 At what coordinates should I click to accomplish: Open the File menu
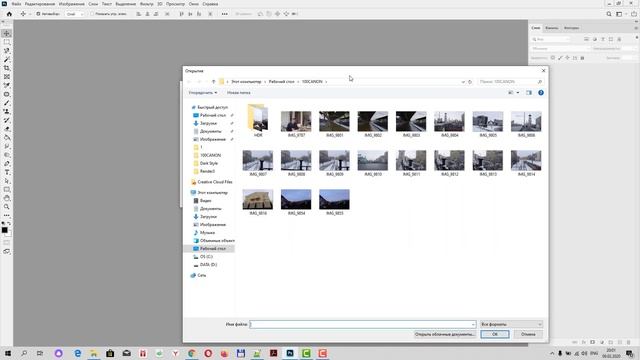coord(16,4)
